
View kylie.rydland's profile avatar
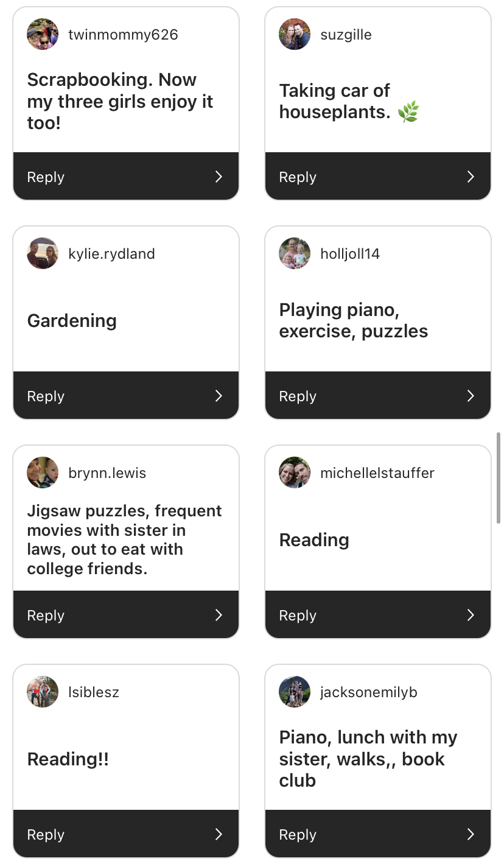pos(43,253)
